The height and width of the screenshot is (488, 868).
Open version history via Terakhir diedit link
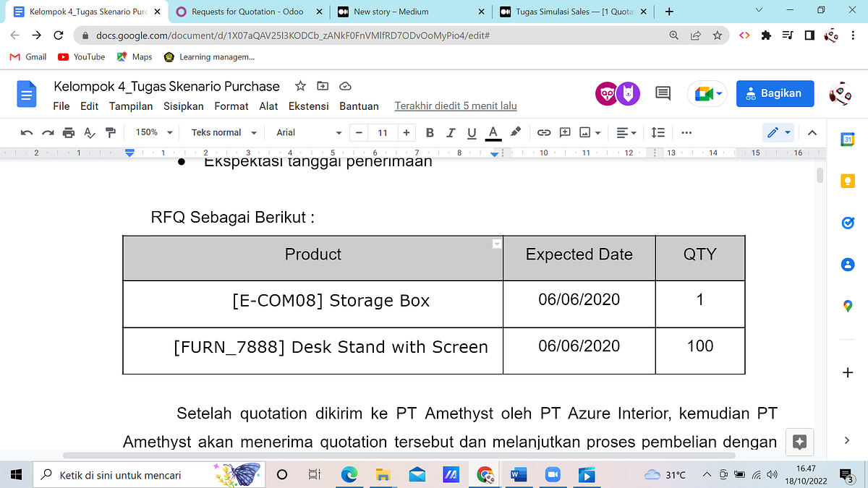[x=456, y=106]
